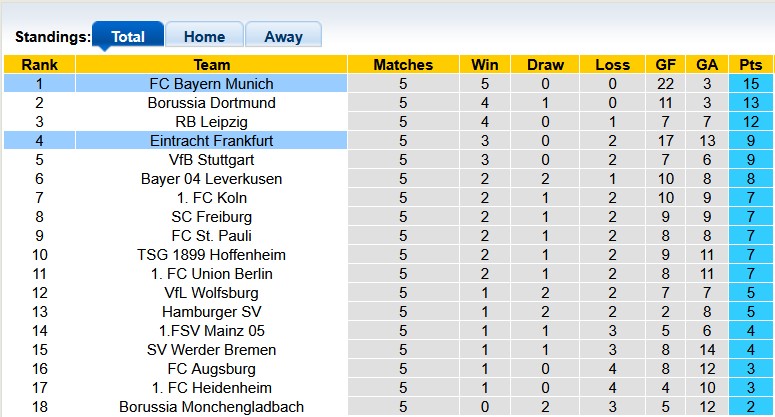Select the Away standings tab

pos(283,37)
